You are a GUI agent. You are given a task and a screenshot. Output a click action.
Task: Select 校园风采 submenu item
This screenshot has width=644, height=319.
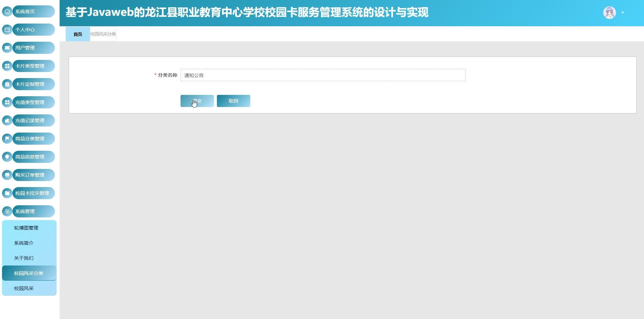click(29, 288)
